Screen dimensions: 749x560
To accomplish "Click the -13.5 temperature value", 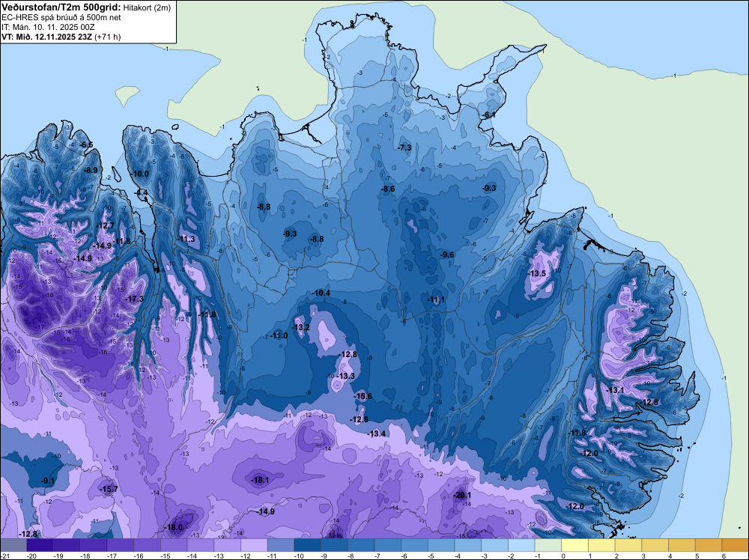I will coord(537,273).
